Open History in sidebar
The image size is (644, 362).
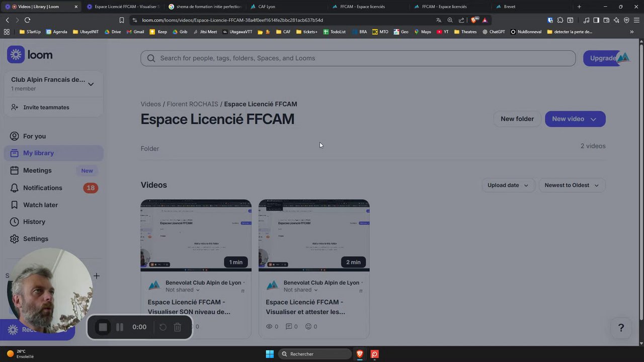click(x=53, y=222)
